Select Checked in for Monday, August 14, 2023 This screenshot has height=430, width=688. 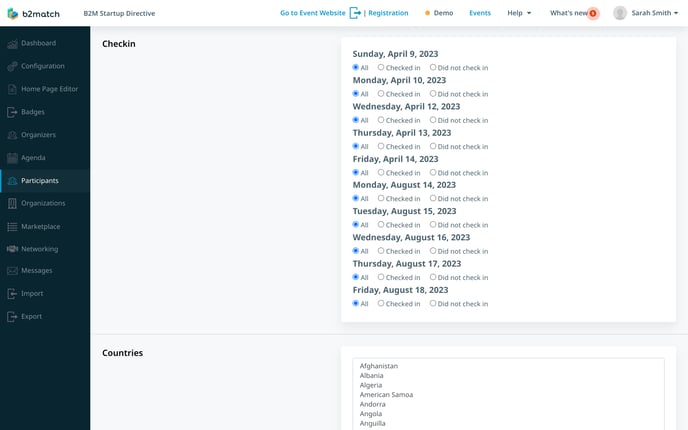point(381,198)
